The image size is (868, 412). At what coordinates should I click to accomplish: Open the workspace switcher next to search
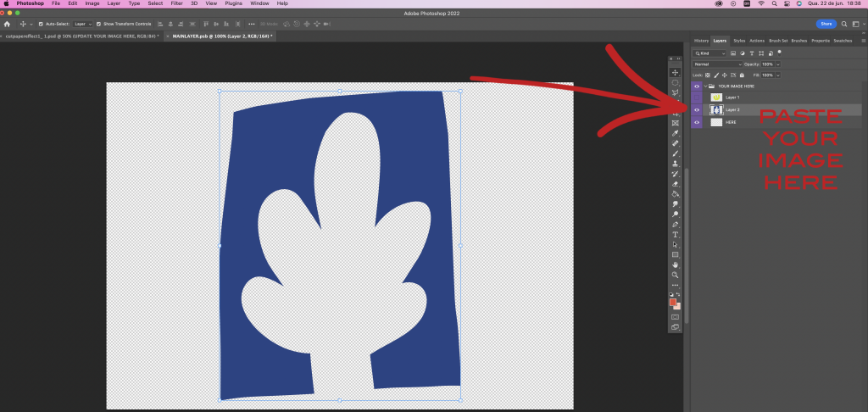[856, 24]
